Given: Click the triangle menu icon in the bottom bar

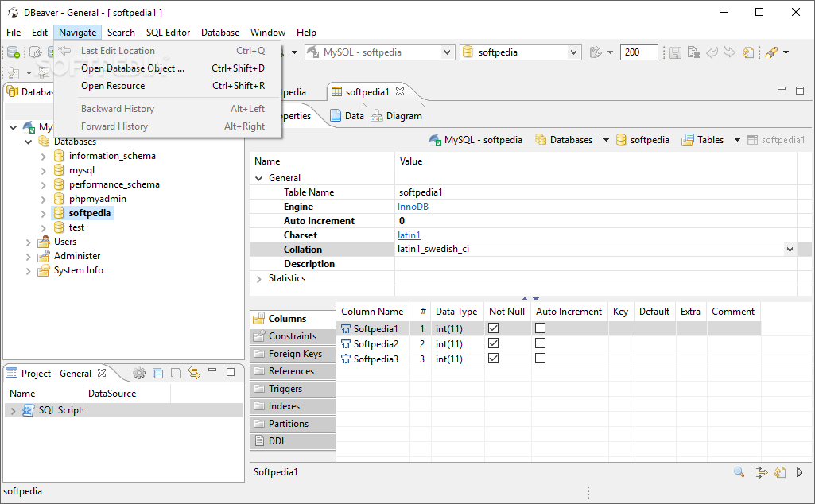Looking at the screenshot, I should [x=799, y=471].
